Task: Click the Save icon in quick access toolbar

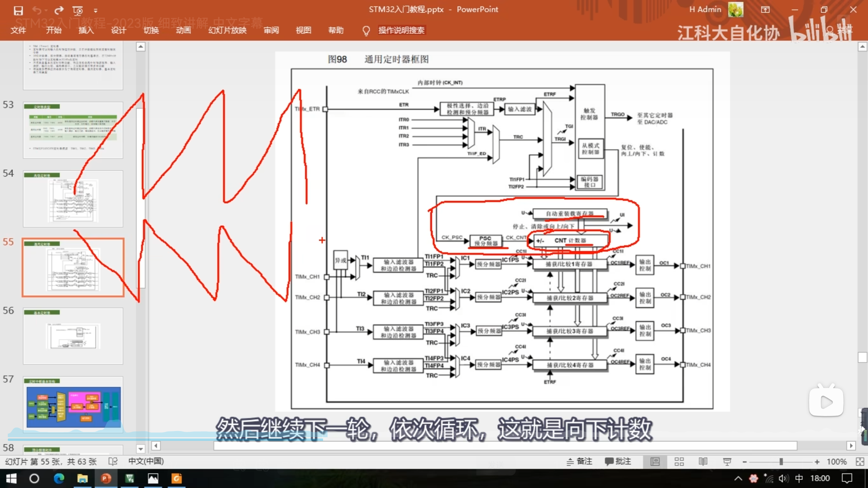Action: pyautogui.click(x=18, y=11)
